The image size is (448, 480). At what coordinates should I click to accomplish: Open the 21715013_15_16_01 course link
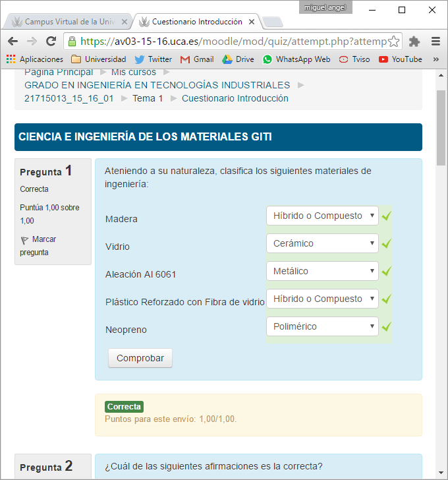pos(69,98)
